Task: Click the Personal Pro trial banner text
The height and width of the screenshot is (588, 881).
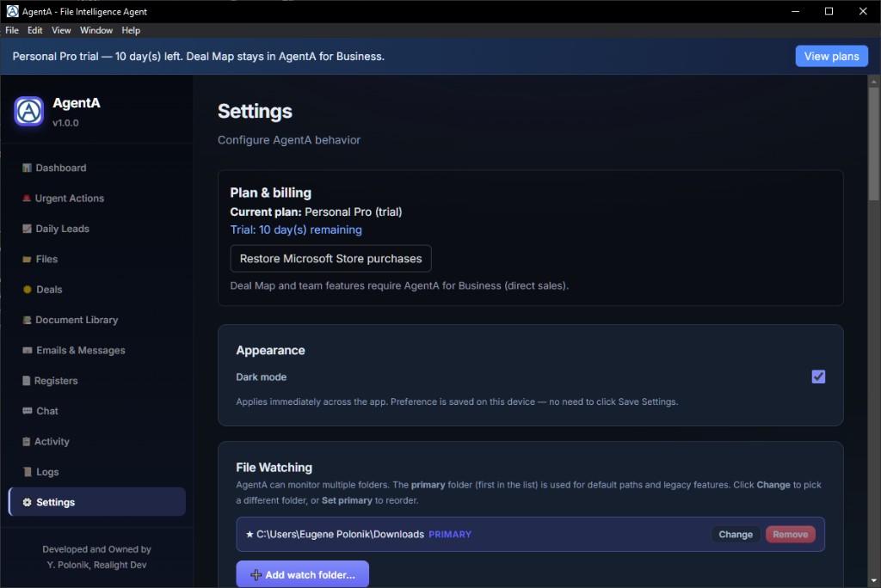Action: (199, 56)
